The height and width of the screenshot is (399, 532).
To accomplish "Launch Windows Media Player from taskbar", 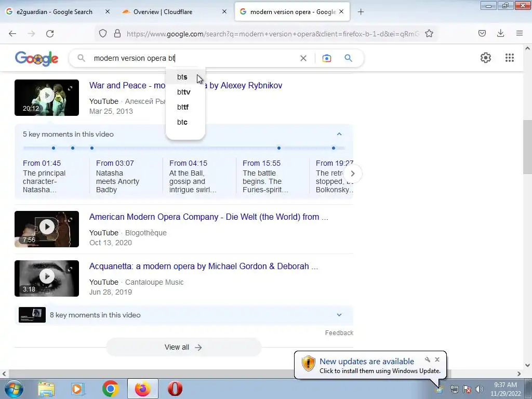I will 78,389.
